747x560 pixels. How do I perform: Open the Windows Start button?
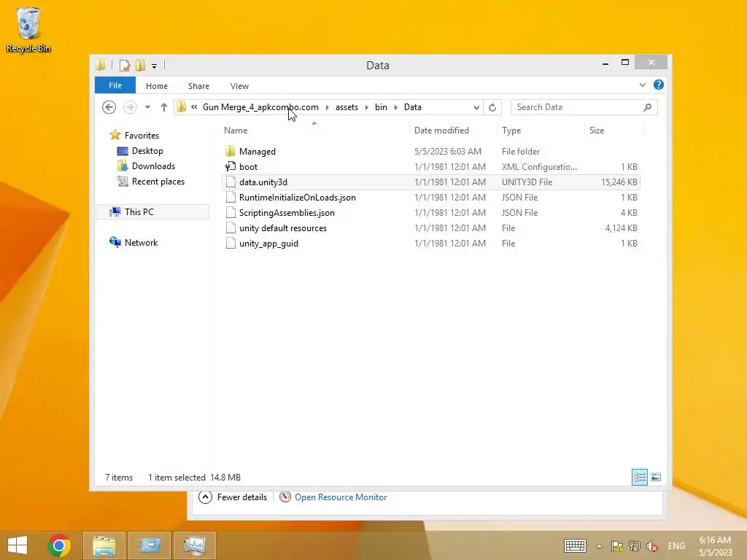coord(18,545)
